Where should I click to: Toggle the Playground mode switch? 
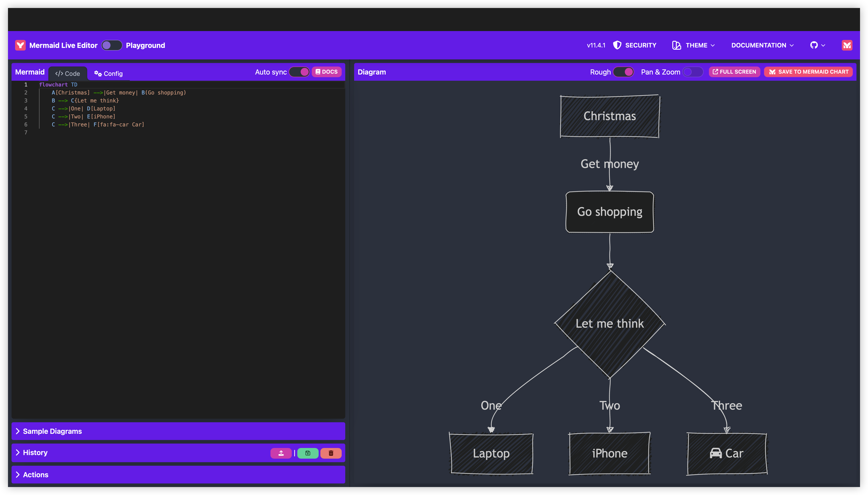(112, 45)
